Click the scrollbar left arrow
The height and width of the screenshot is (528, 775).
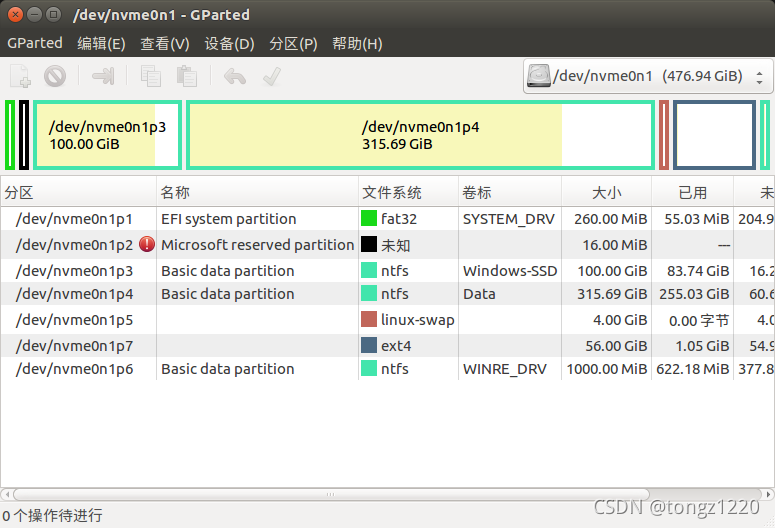6,494
